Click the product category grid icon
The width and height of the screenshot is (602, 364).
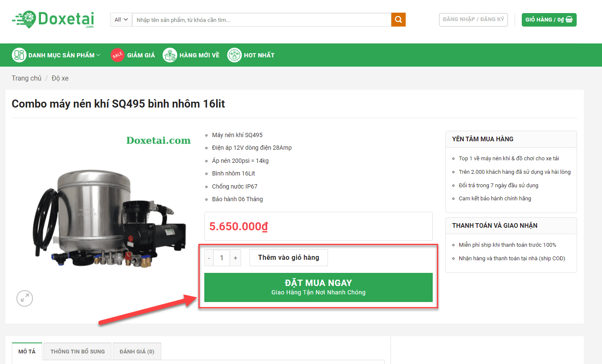(x=19, y=55)
